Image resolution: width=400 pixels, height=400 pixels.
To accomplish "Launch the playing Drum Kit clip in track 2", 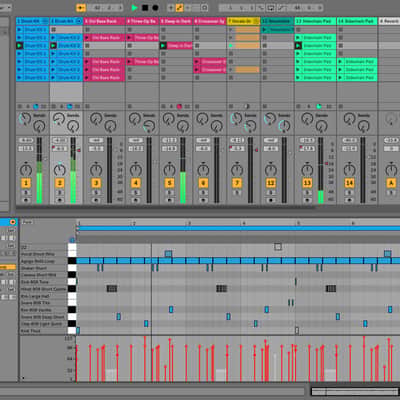I will pos(53,45).
